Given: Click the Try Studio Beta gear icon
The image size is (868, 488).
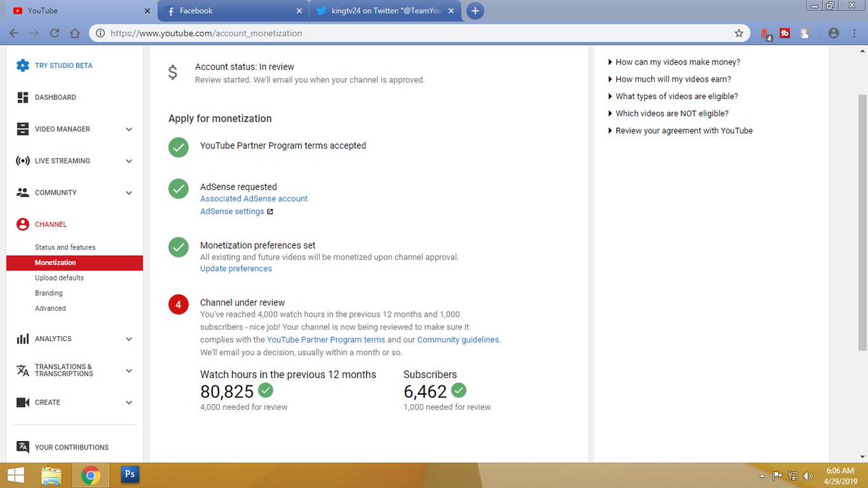Looking at the screenshot, I should [22, 65].
